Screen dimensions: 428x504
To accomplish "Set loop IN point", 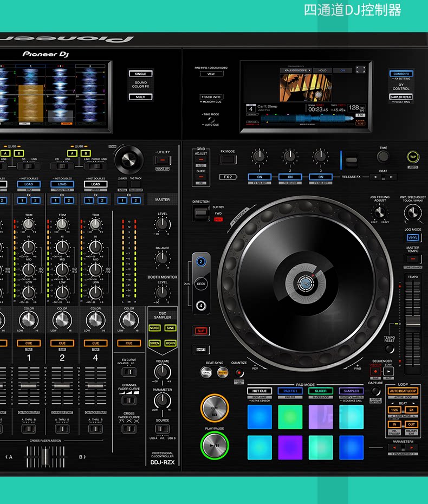I will [x=394, y=424].
